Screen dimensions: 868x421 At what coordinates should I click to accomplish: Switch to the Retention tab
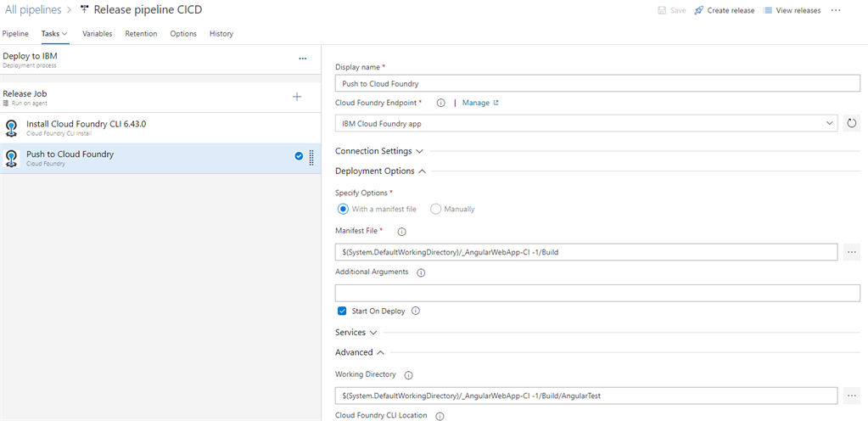click(x=141, y=34)
